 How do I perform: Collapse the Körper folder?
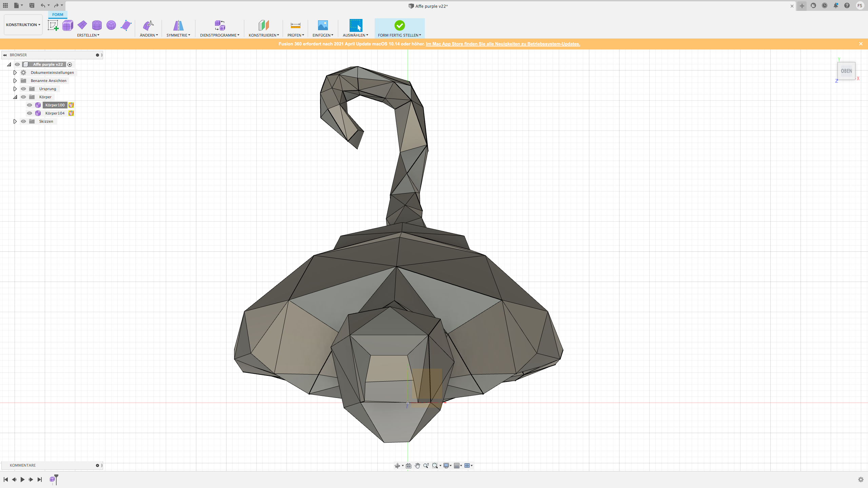[x=15, y=97]
